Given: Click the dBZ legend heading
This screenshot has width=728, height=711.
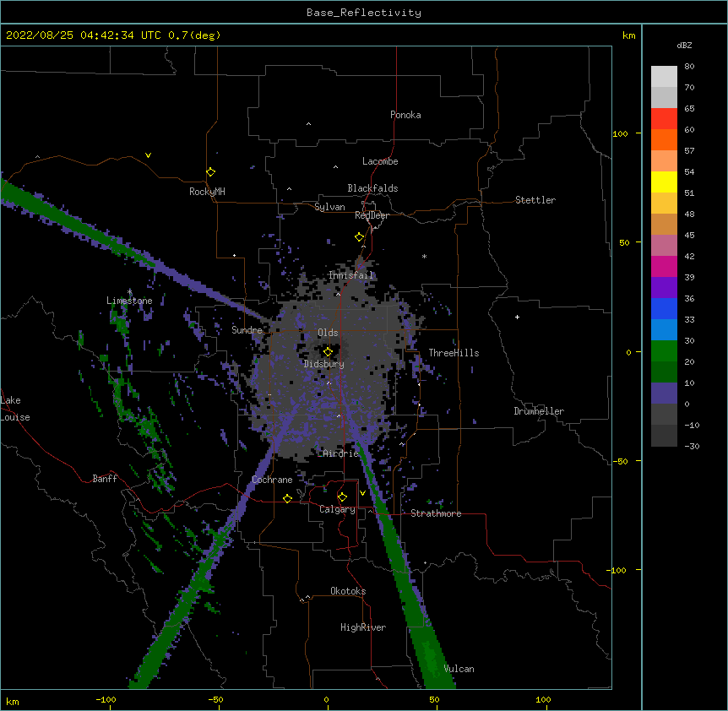Looking at the screenshot, I should pyautogui.click(x=684, y=45).
